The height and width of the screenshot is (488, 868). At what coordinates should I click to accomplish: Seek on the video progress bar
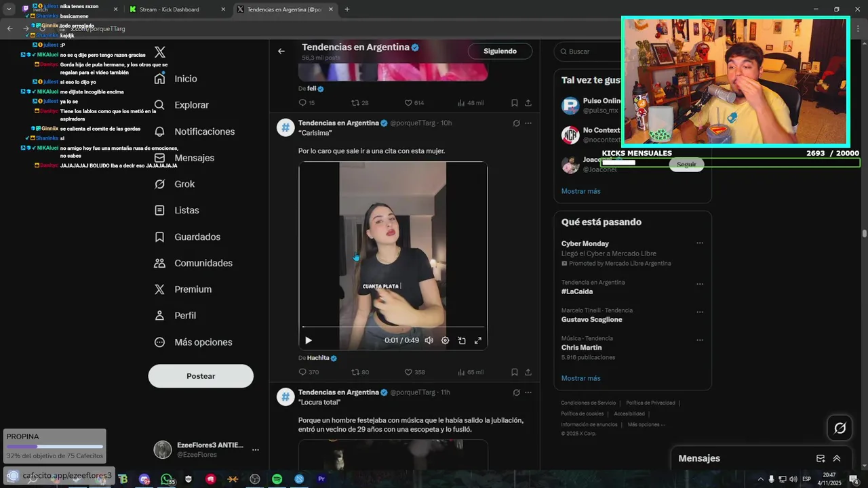pos(393,327)
